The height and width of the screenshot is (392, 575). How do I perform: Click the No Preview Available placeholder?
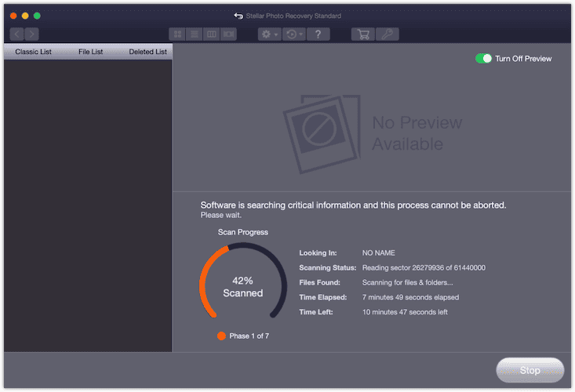click(x=373, y=133)
